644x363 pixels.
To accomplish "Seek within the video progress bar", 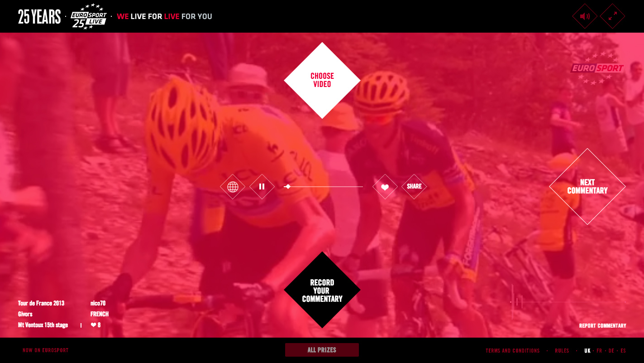I will click(x=323, y=187).
